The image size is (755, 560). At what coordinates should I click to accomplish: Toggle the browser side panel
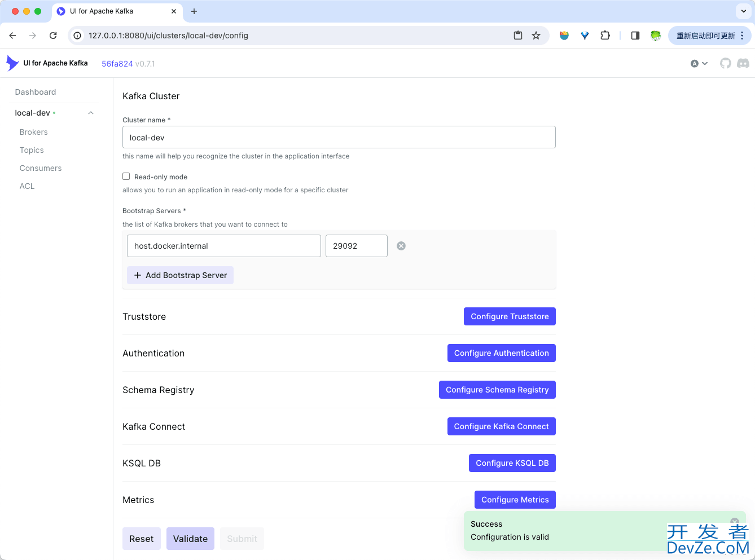pyautogui.click(x=635, y=36)
